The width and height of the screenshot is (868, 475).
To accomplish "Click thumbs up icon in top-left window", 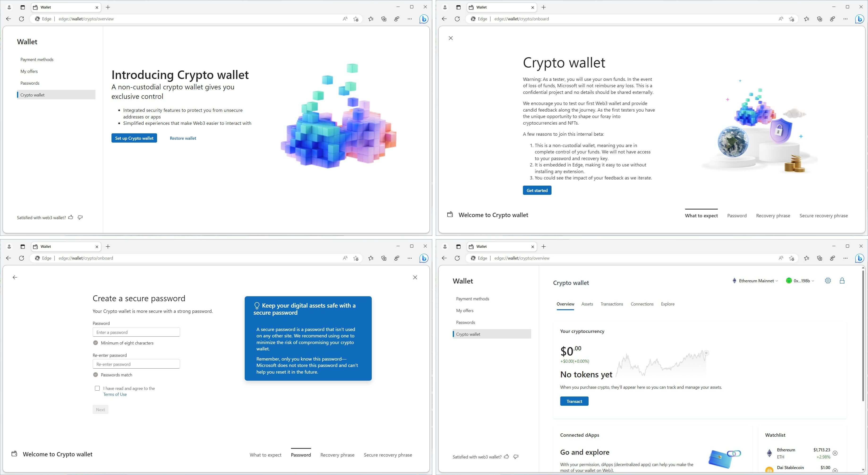I will (x=71, y=217).
